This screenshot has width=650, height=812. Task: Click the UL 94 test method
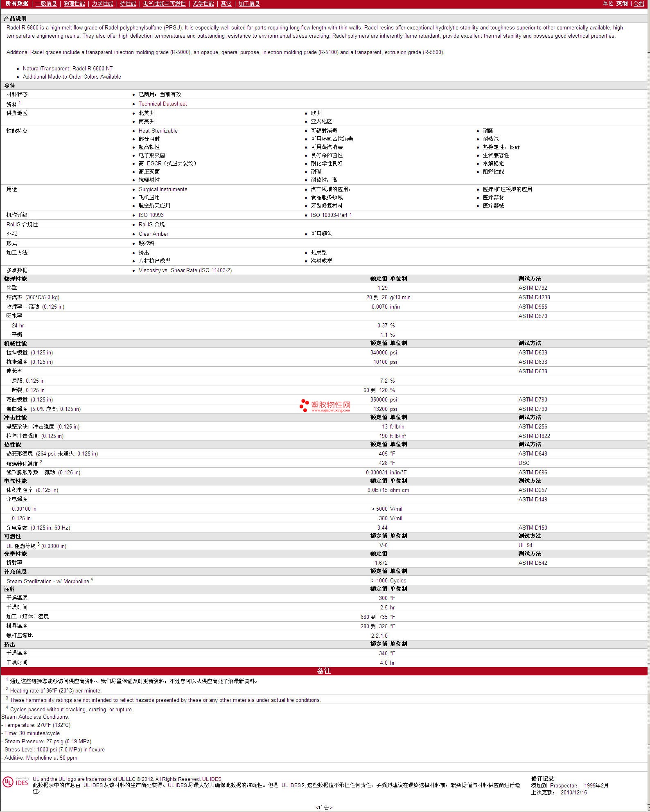coord(526,546)
